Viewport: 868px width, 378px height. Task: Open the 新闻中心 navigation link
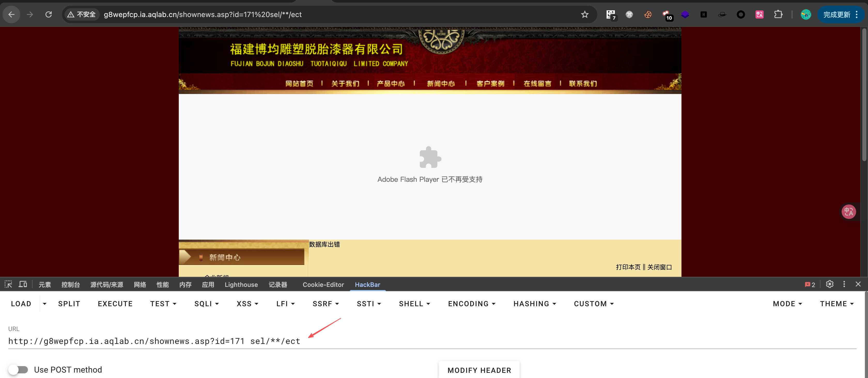pos(440,84)
